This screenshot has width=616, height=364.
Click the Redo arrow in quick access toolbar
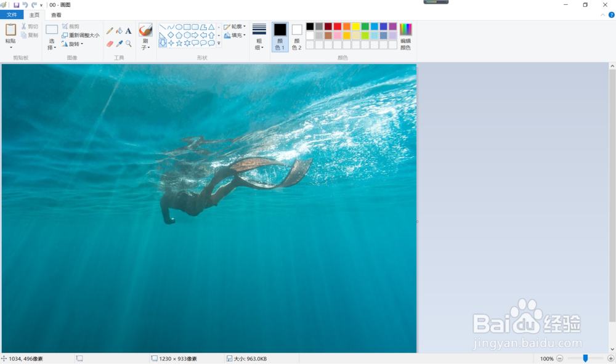34,5
